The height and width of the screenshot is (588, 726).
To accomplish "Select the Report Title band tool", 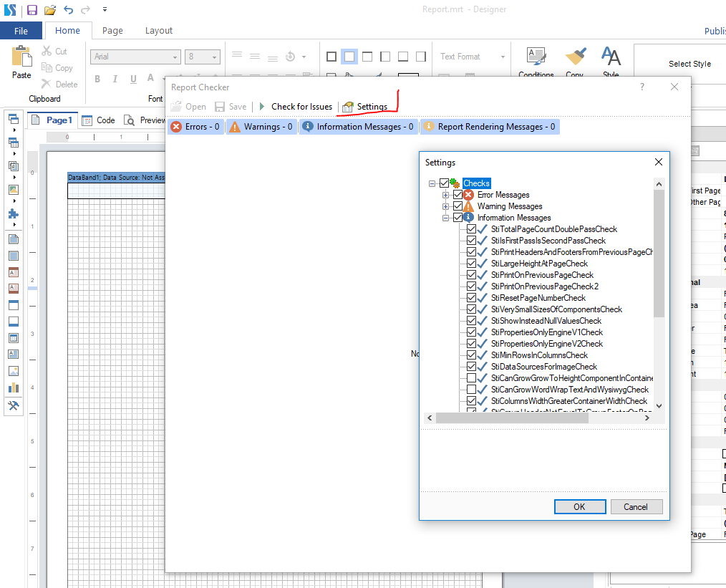I will pos(14,239).
